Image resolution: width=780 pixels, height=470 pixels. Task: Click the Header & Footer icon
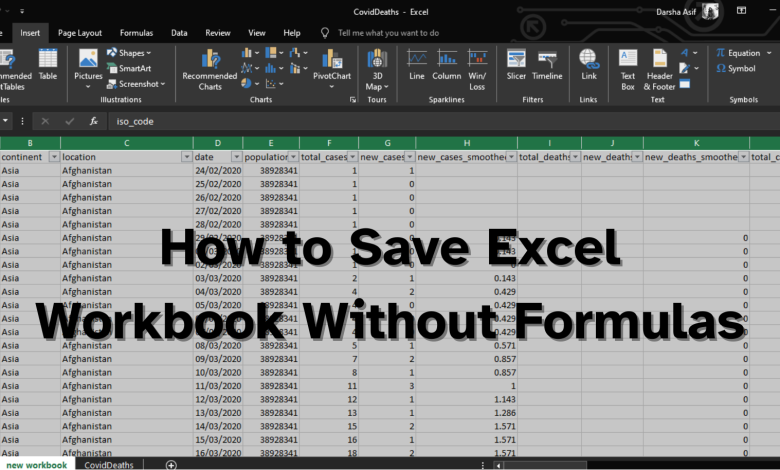(x=659, y=66)
